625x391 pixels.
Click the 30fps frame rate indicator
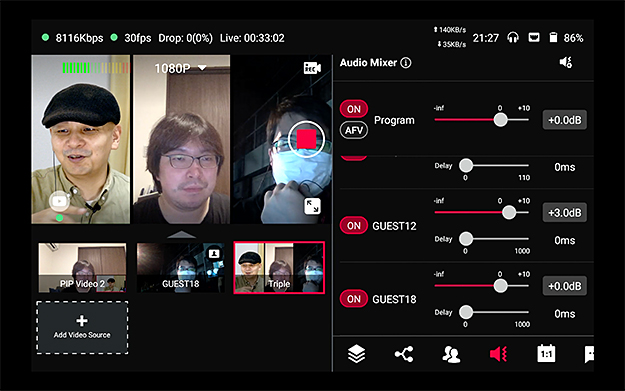pos(138,38)
